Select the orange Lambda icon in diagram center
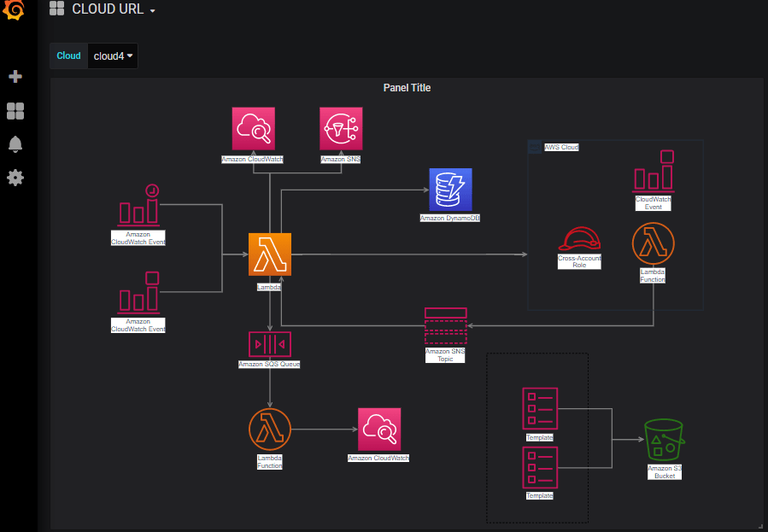The height and width of the screenshot is (532, 768). pyautogui.click(x=269, y=254)
